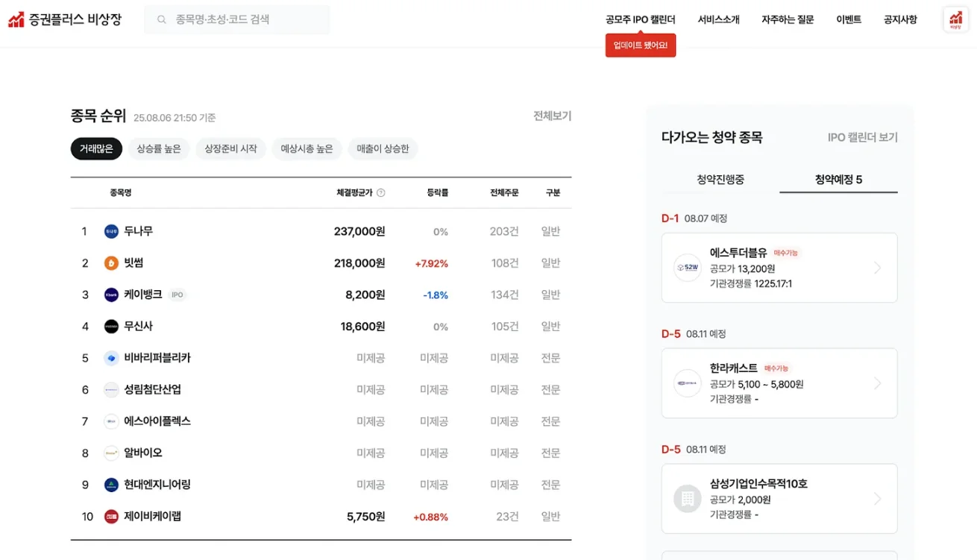Open IPO 캘린더 보기 link

coord(862,136)
